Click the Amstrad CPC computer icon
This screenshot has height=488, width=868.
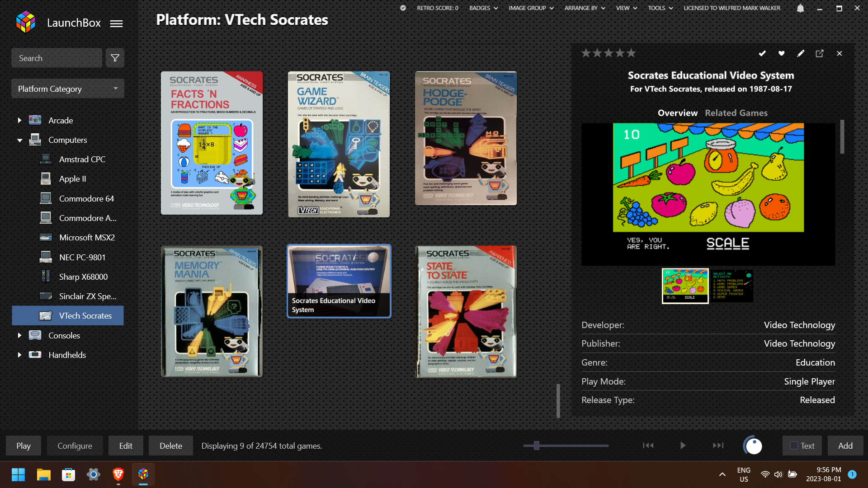click(x=46, y=159)
